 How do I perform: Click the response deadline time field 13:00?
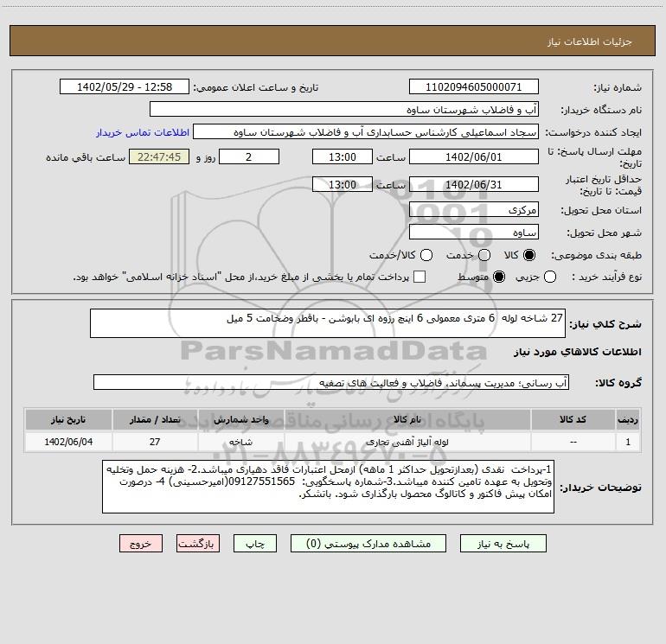(x=343, y=156)
